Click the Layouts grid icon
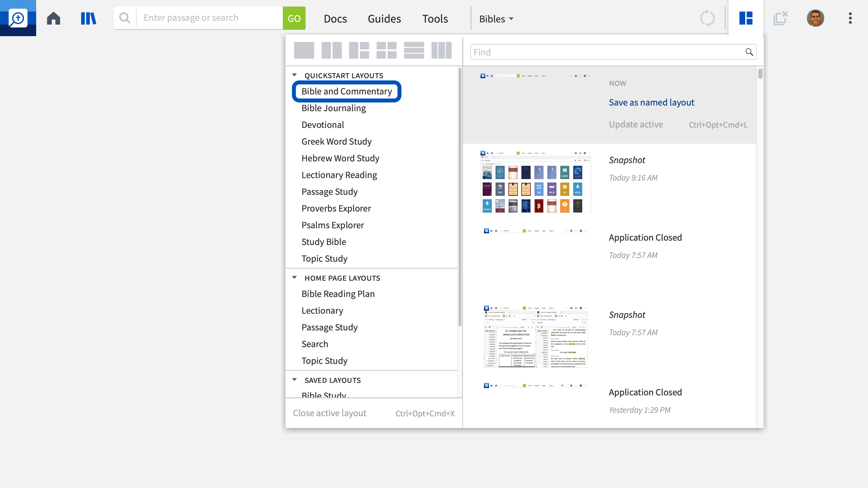Viewport: 868px width, 488px height. click(746, 18)
